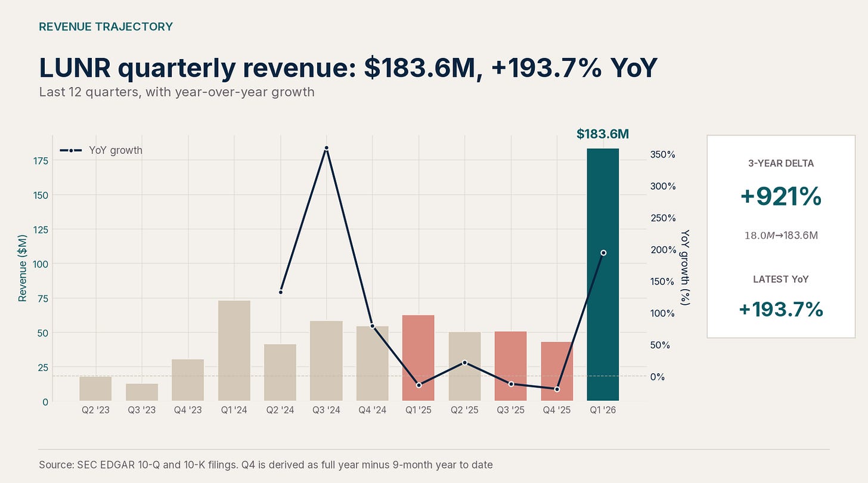Image resolution: width=868 pixels, height=483 pixels.
Task: Click the "REVENUE TRAJECTORY" heading text
Action: click(106, 27)
